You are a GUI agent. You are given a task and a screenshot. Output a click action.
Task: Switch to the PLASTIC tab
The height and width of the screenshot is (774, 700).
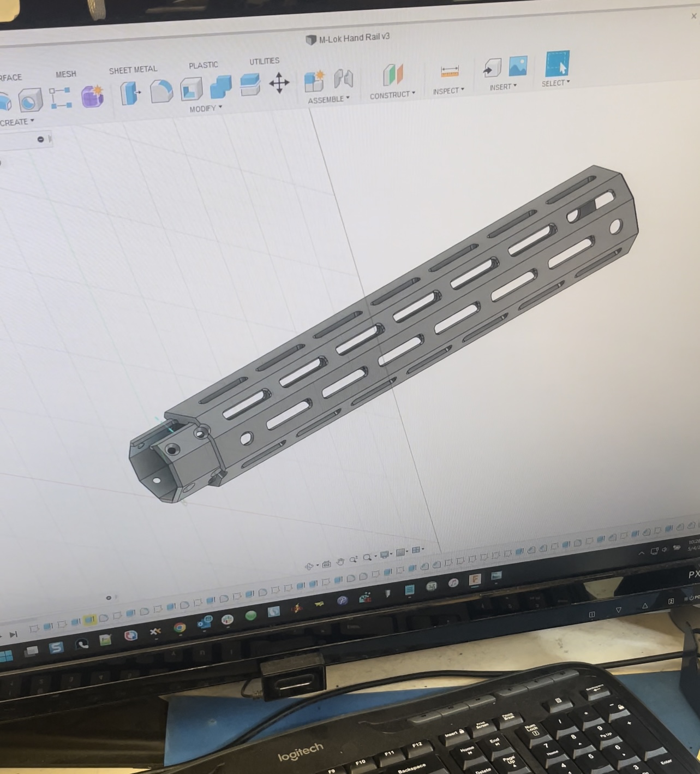tap(203, 66)
